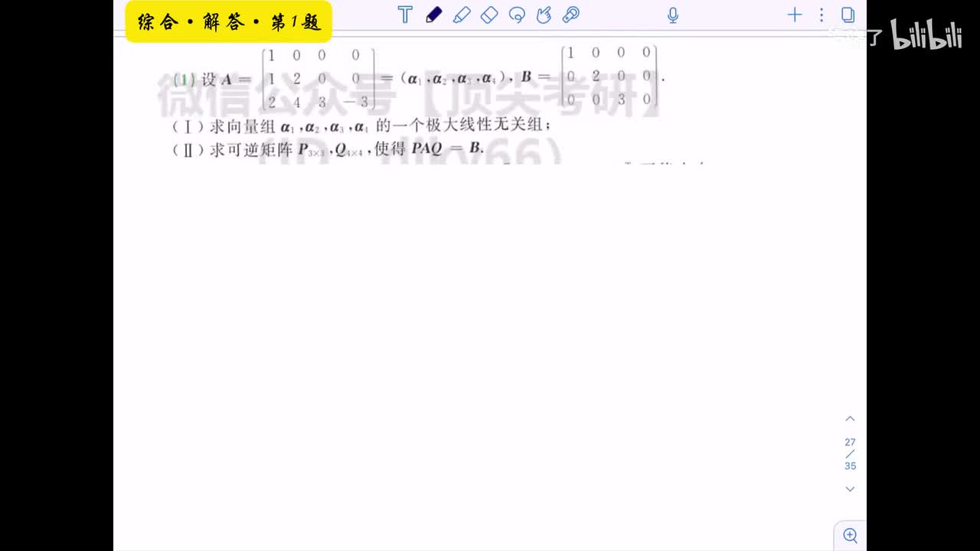The image size is (980, 551).
Task: Select the Text tool
Action: [x=405, y=15]
